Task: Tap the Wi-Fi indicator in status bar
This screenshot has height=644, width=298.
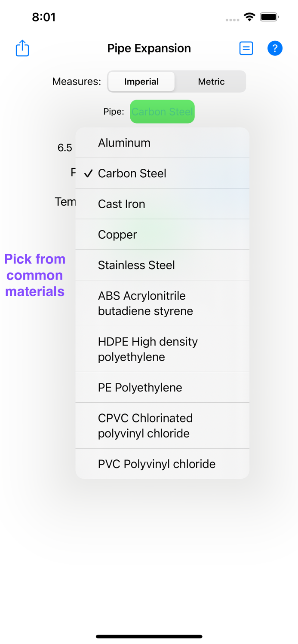Action: tap(250, 17)
